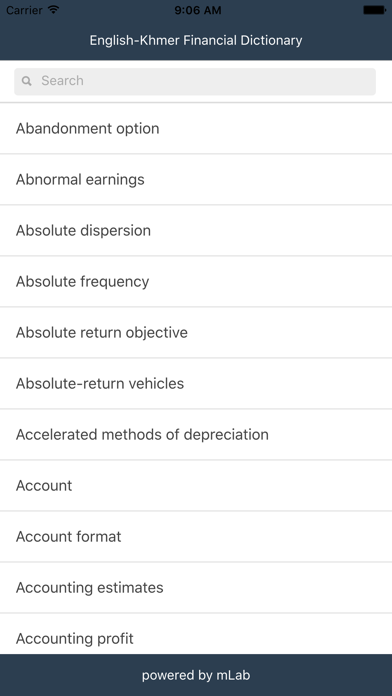This screenshot has width=392, height=696.
Task: Choose Absolute-return vehicles from list
Action: point(196,384)
